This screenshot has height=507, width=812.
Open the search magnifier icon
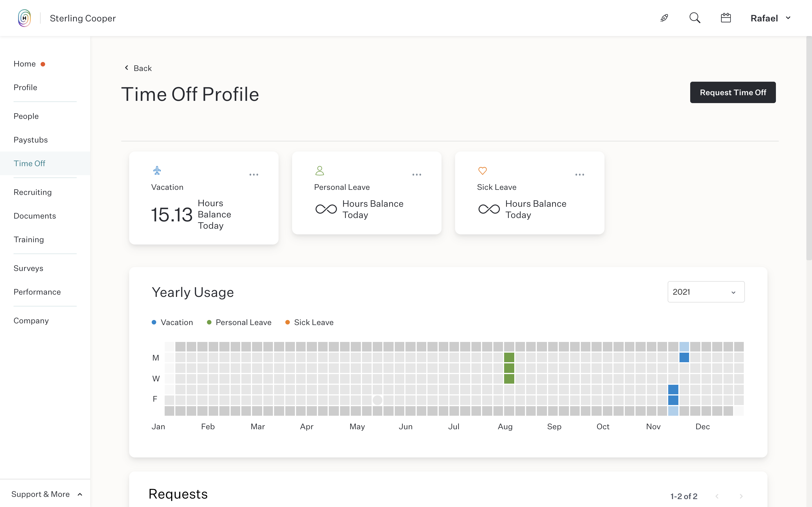[694, 18]
